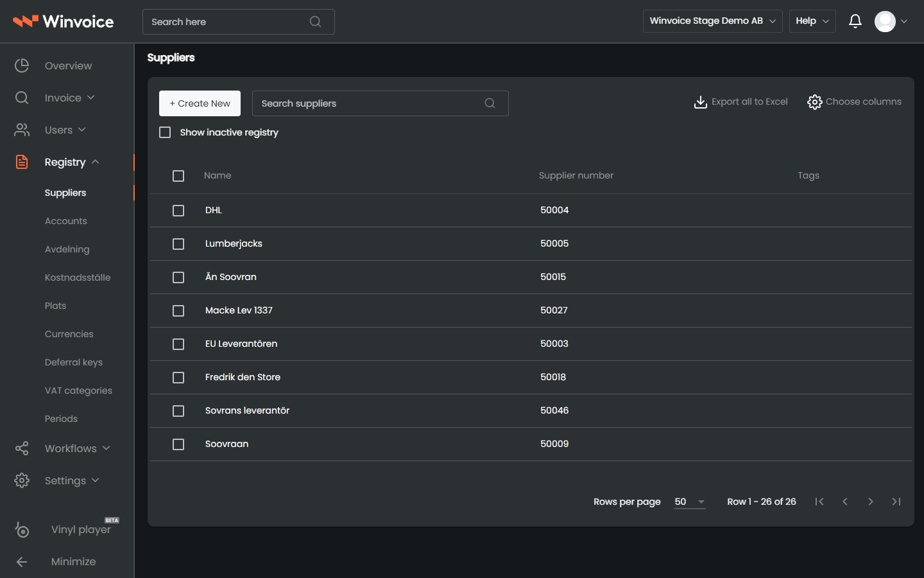Click the Workflows share icon
Image resolution: width=924 pixels, height=578 pixels.
coord(22,448)
